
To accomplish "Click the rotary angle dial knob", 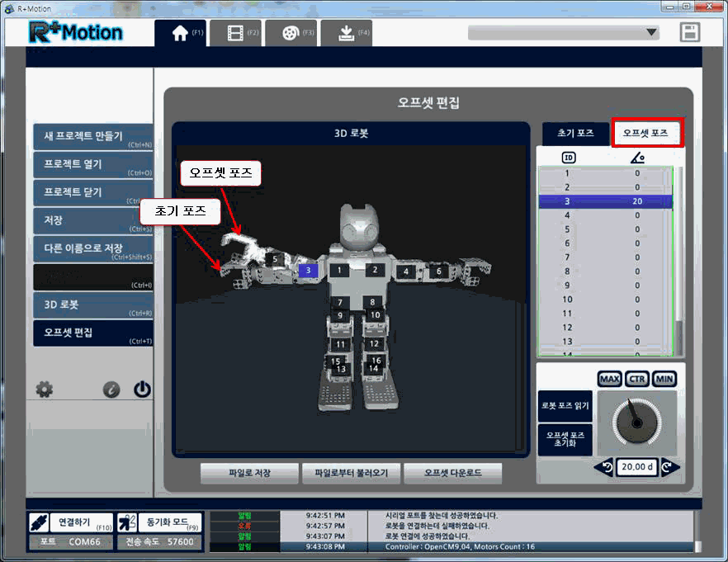I will 636,423.
